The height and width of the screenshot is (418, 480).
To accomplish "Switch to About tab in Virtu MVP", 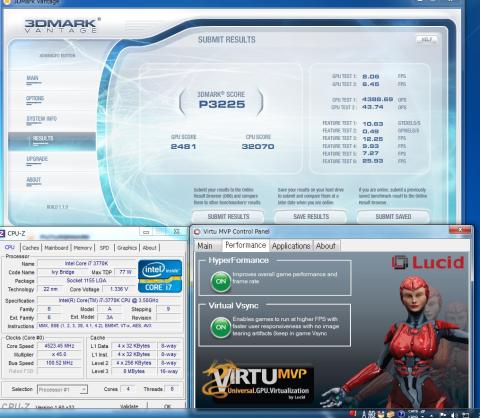I will (326, 246).
